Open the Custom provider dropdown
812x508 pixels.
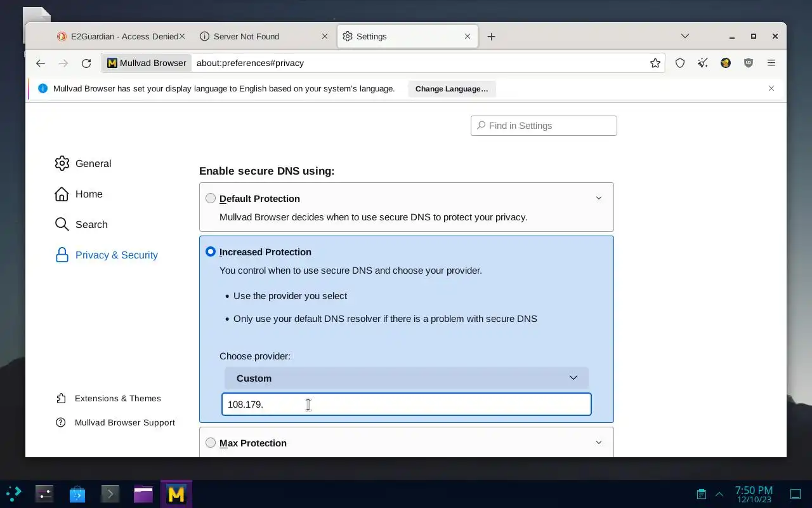click(407, 378)
